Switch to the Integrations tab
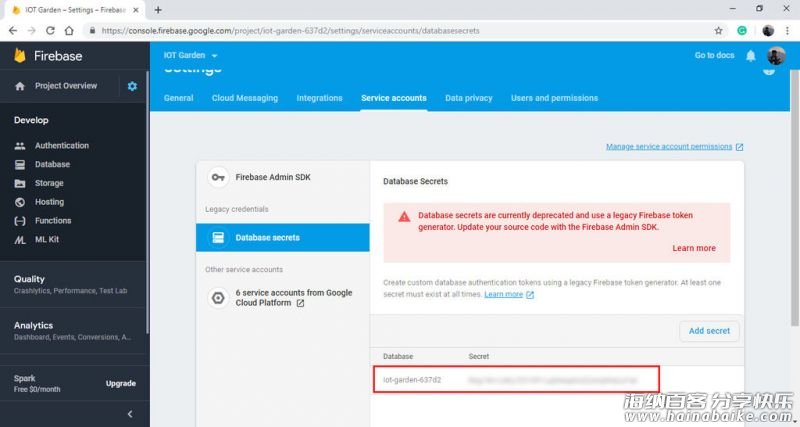800x427 pixels. click(x=319, y=98)
